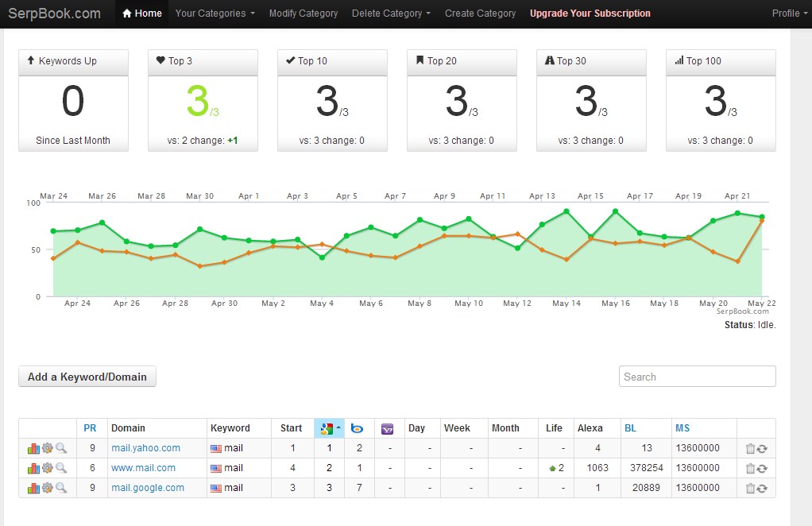
Task: Click the Domain column header
Action: click(x=128, y=428)
